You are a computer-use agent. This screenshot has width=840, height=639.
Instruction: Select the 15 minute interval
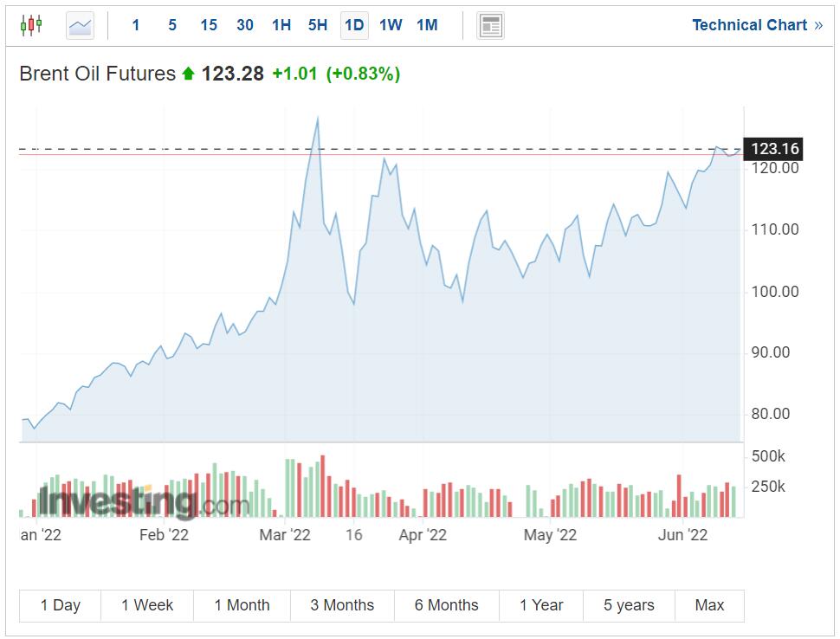209,25
